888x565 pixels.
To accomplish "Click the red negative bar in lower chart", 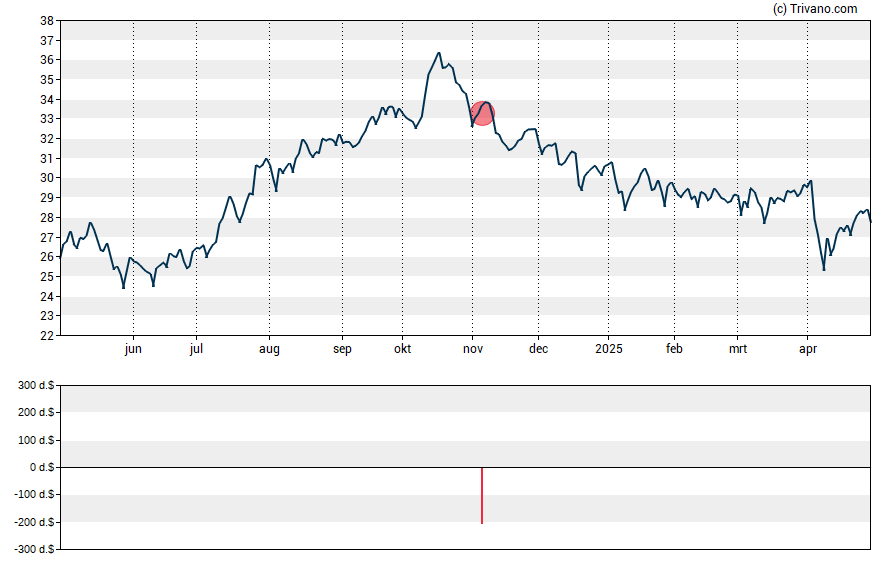I will click(x=482, y=495).
